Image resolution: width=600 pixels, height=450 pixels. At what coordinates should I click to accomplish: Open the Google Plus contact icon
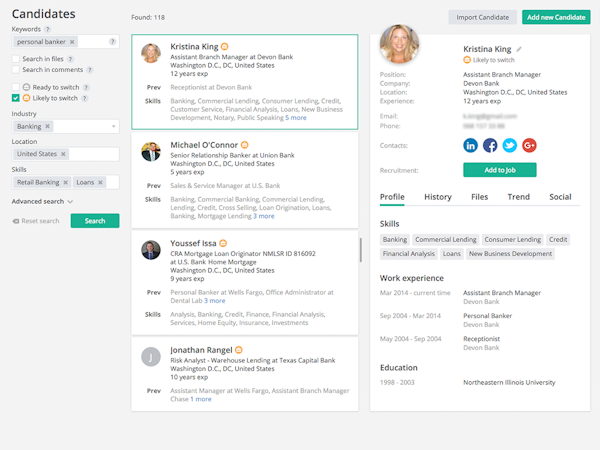530,145
